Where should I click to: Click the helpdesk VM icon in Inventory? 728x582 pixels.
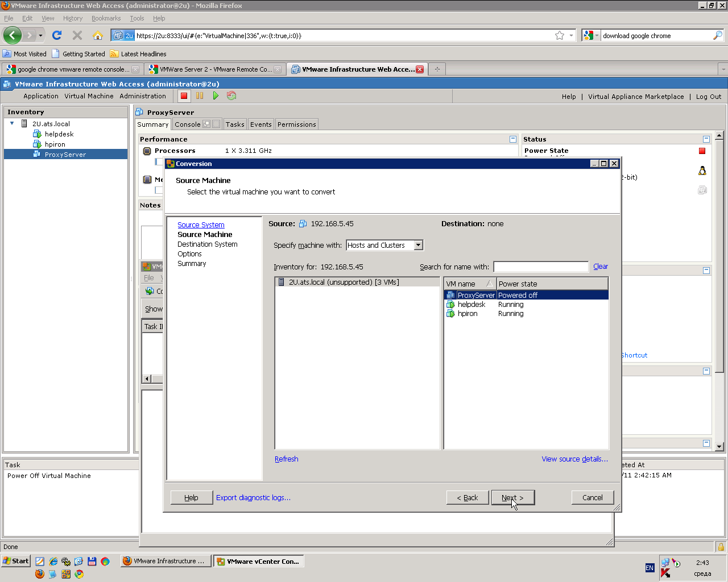tap(37, 134)
